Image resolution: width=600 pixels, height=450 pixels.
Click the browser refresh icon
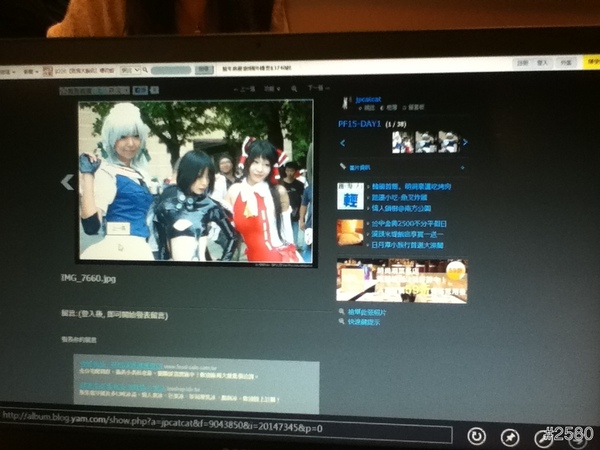(477, 436)
